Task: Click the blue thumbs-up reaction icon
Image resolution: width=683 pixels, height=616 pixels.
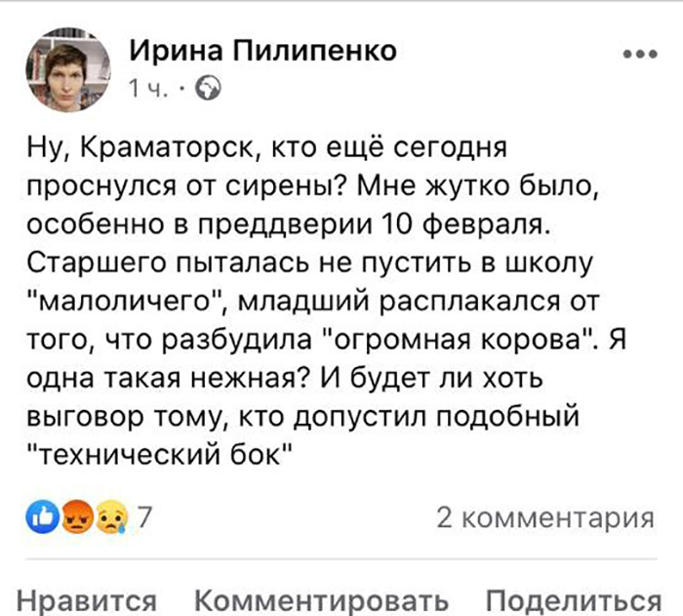Action: tap(42, 518)
